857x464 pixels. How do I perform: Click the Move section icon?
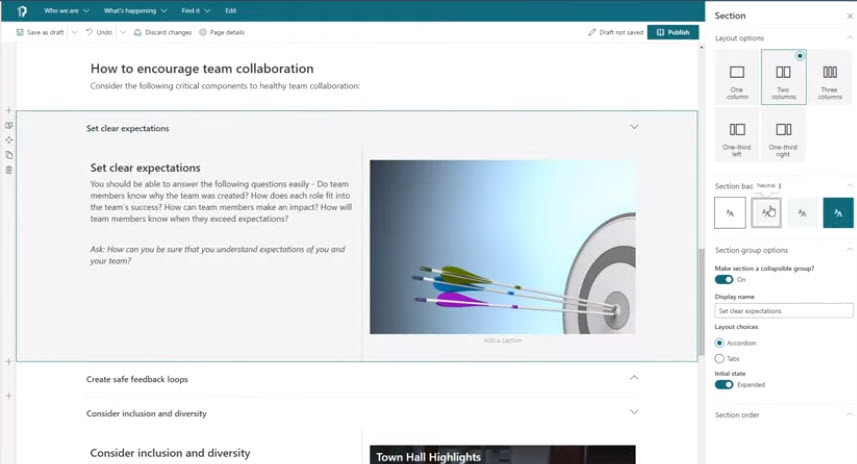coord(9,140)
